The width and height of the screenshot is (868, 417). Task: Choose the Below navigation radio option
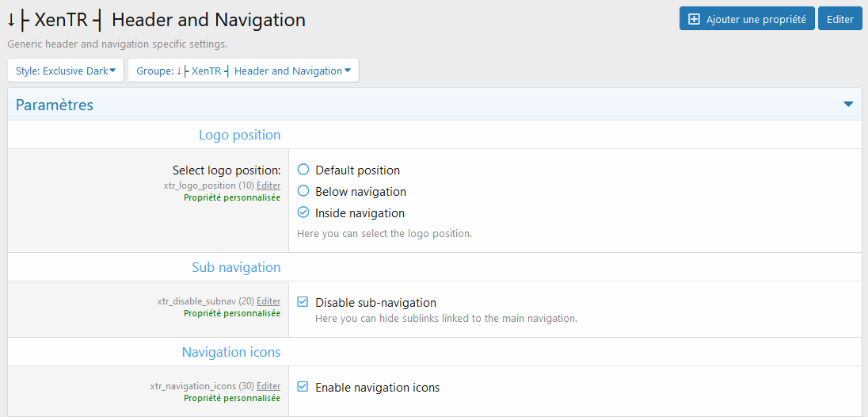pos(303,191)
